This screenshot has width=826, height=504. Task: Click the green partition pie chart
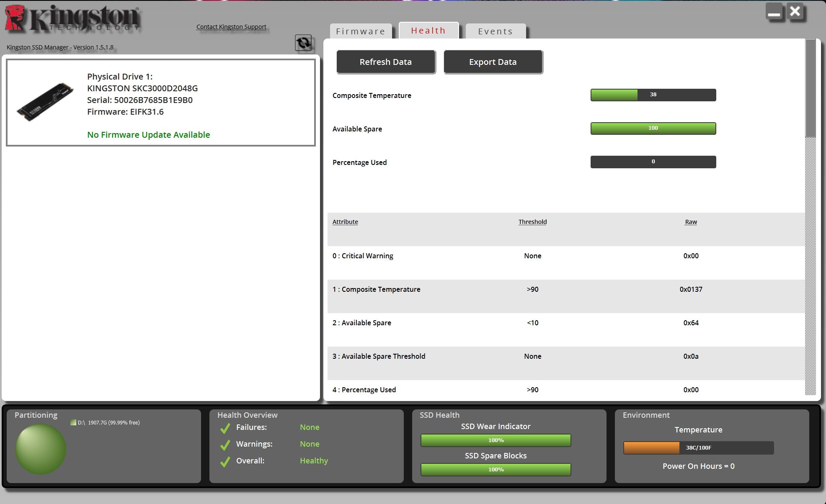(41, 449)
